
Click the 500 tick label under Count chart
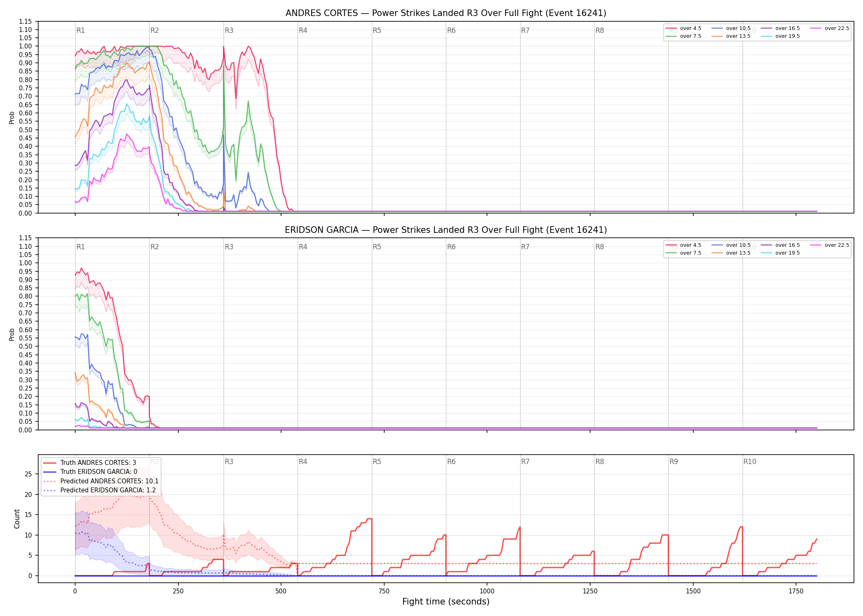(x=281, y=591)
